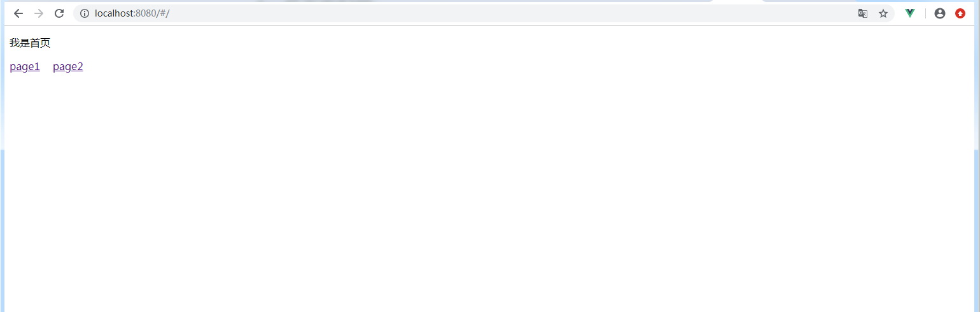Screen dimensions: 980x312
Task: Click the toolbar gap between star and Vue icon
Action: [899, 13]
